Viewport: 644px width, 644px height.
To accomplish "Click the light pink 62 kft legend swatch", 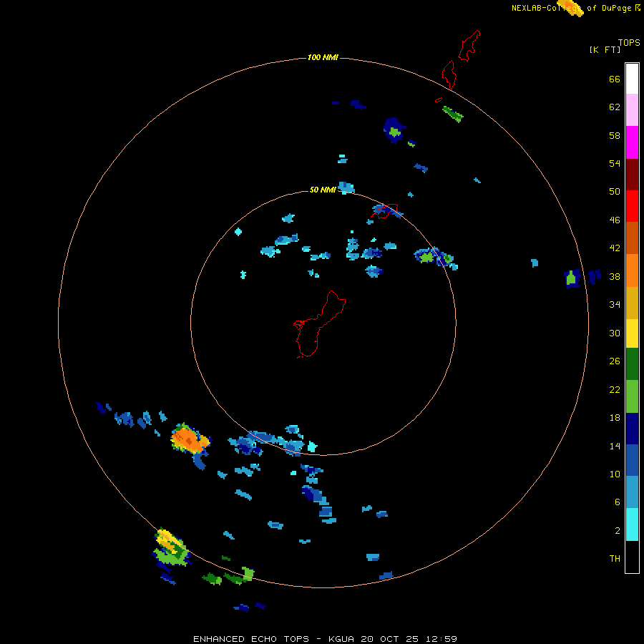I will click(x=632, y=109).
